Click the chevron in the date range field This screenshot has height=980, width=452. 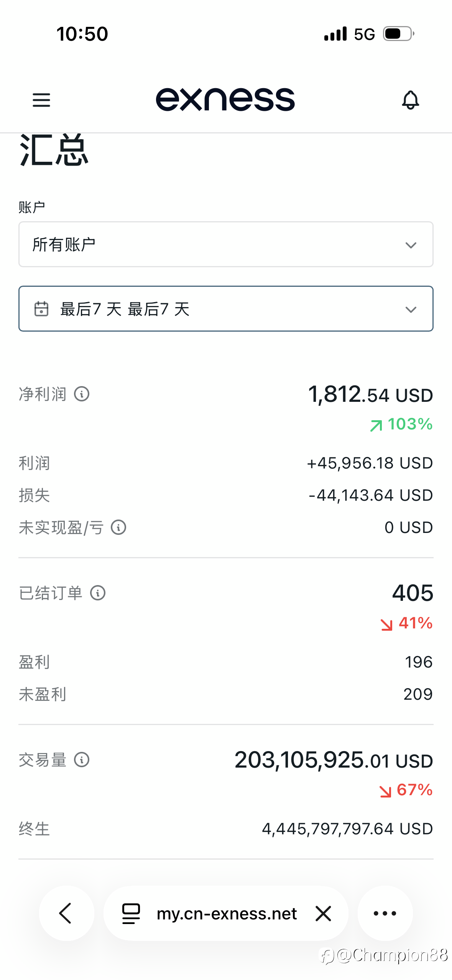[411, 309]
